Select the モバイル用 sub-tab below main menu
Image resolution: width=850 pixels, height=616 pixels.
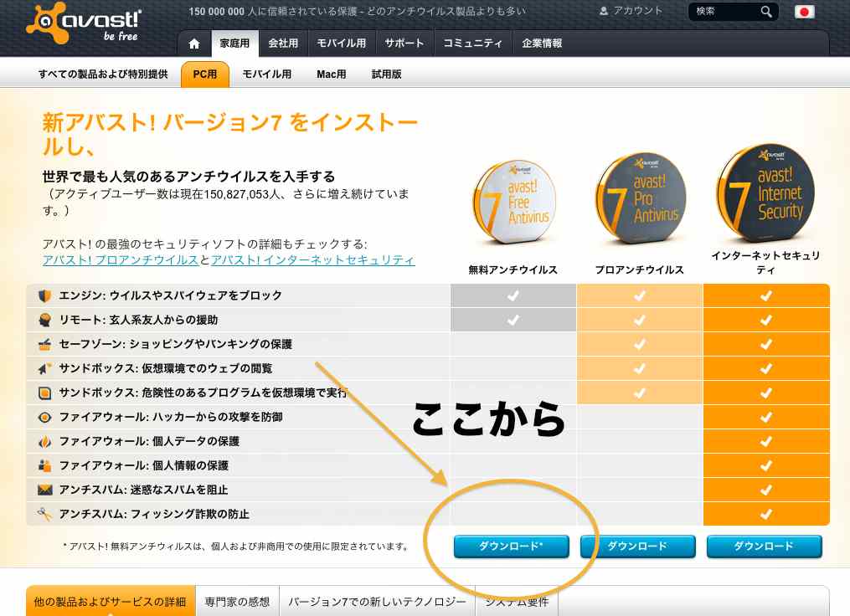pyautogui.click(x=266, y=74)
